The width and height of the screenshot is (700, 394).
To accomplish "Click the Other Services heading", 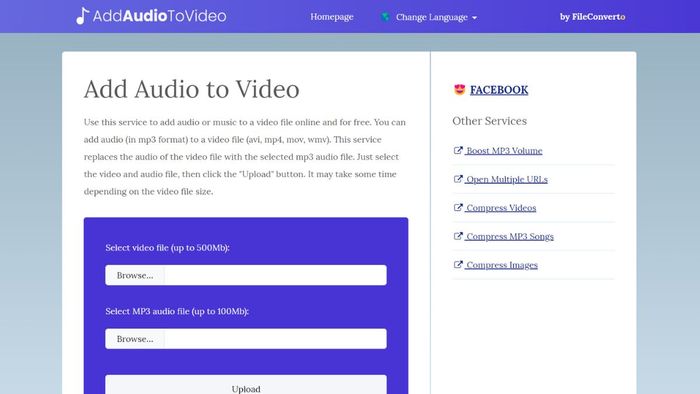I will 489,121.
